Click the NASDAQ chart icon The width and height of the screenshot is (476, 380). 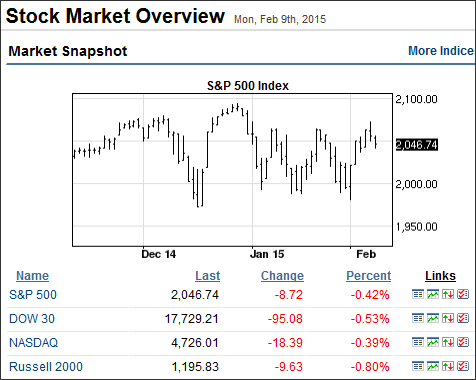pyautogui.click(x=433, y=342)
